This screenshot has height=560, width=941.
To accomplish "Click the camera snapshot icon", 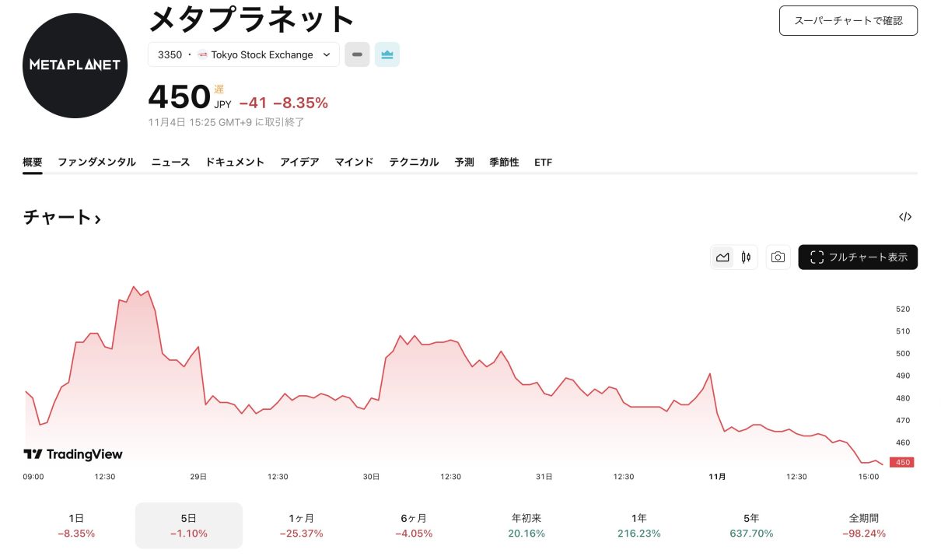I will pyautogui.click(x=778, y=257).
